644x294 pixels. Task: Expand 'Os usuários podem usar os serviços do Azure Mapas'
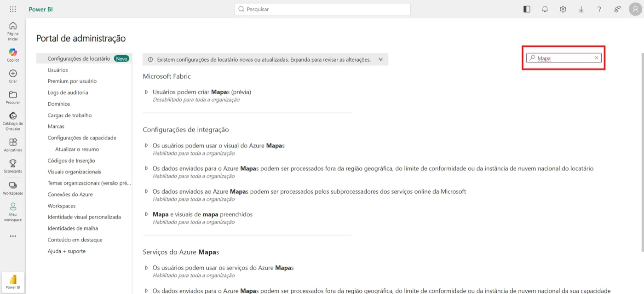[147, 267]
